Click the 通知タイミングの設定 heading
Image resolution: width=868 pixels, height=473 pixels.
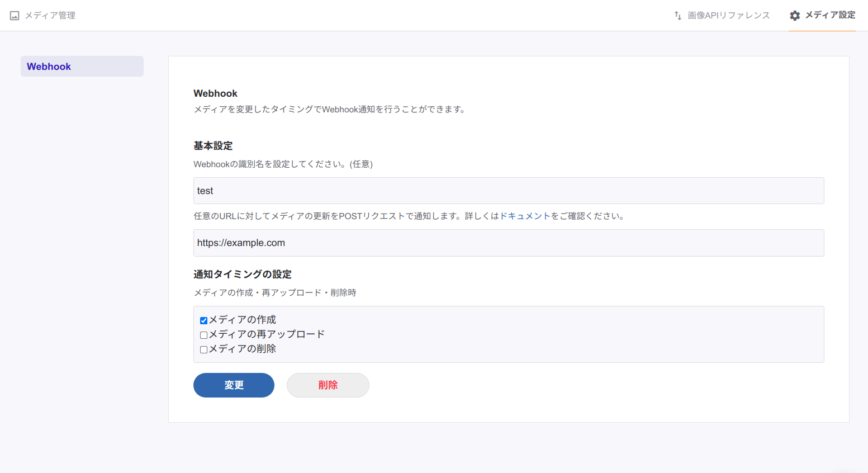pos(243,275)
